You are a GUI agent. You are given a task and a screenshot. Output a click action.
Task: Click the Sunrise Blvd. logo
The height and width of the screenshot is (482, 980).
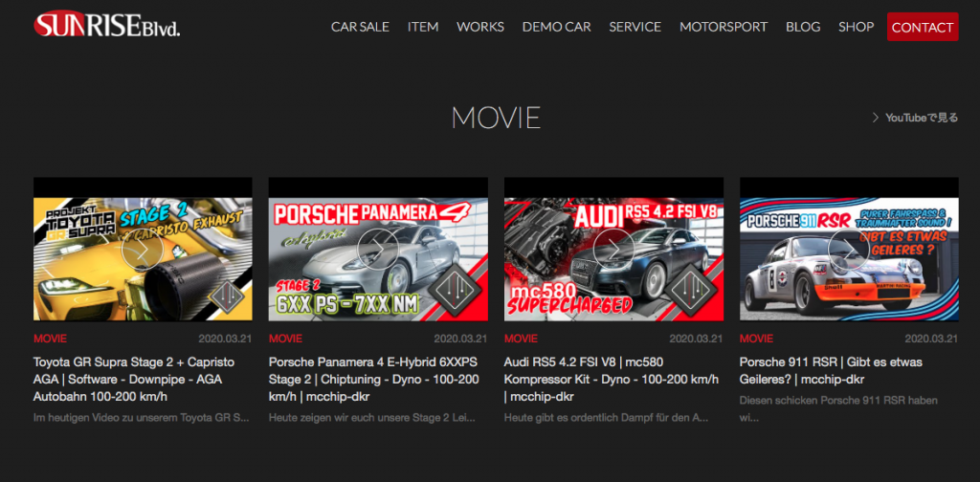(x=106, y=25)
